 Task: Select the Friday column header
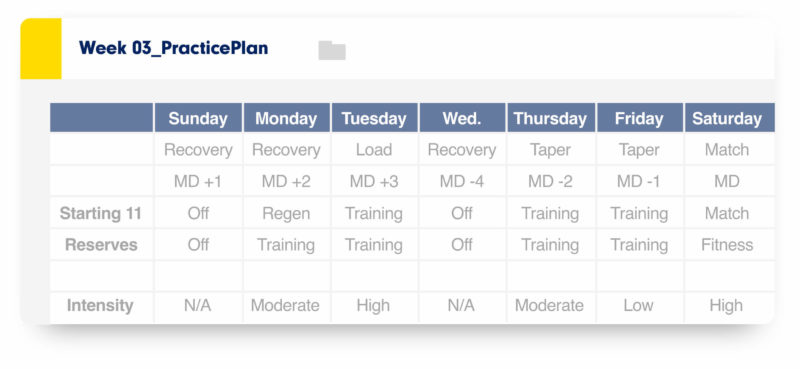[639, 118]
